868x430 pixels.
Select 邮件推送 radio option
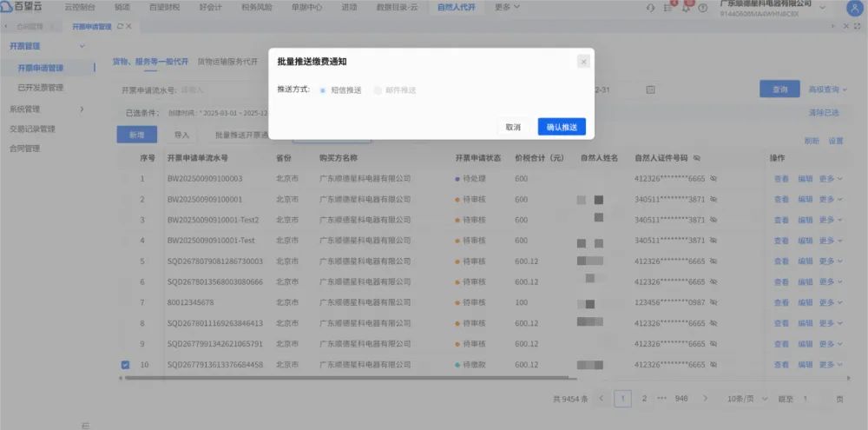[395, 90]
